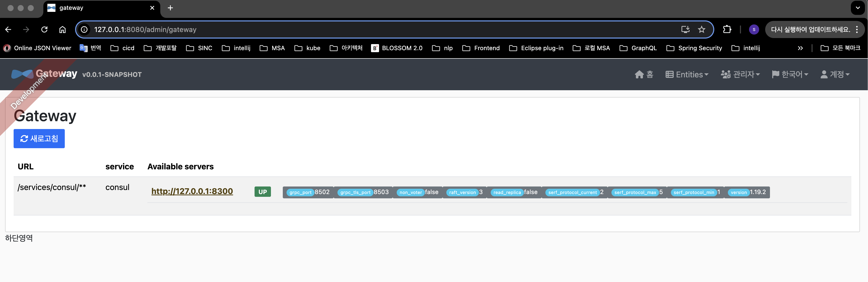Show hidden bookmarks via the chevron
This screenshot has height=282, width=868.
pos(800,48)
